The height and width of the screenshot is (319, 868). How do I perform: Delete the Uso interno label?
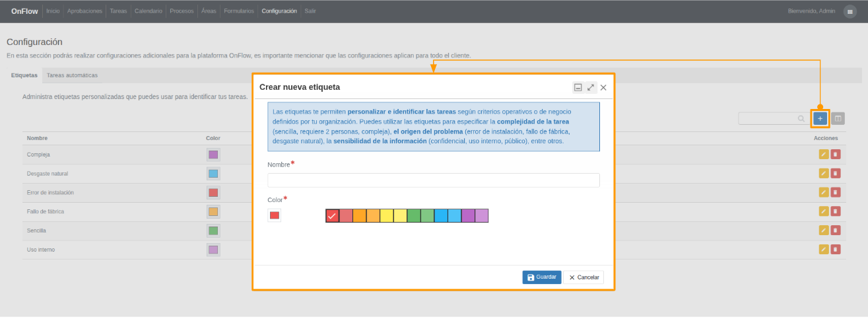836,250
